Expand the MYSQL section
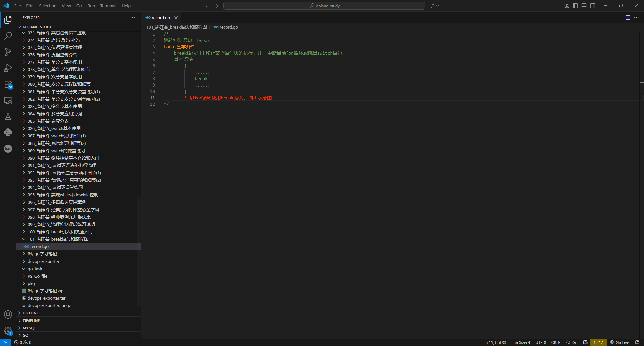Image resolution: width=644 pixels, height=346 pixels. 78,328
